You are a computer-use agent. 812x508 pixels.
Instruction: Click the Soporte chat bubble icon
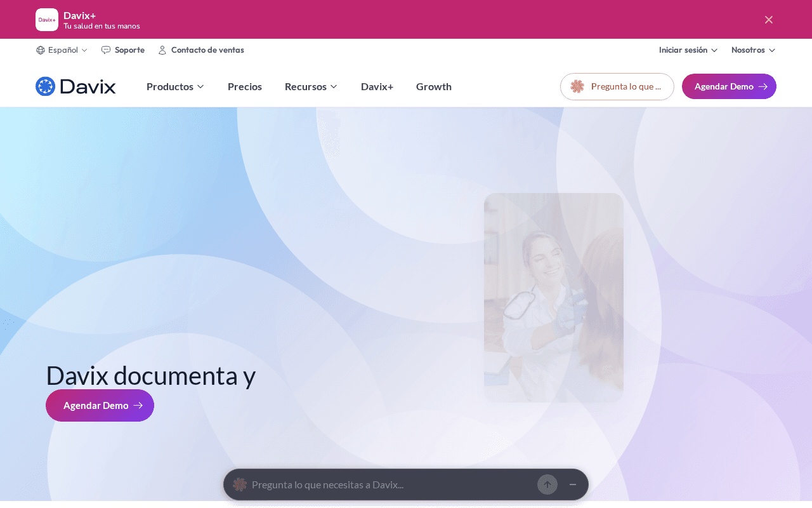(x=106, y=50)
